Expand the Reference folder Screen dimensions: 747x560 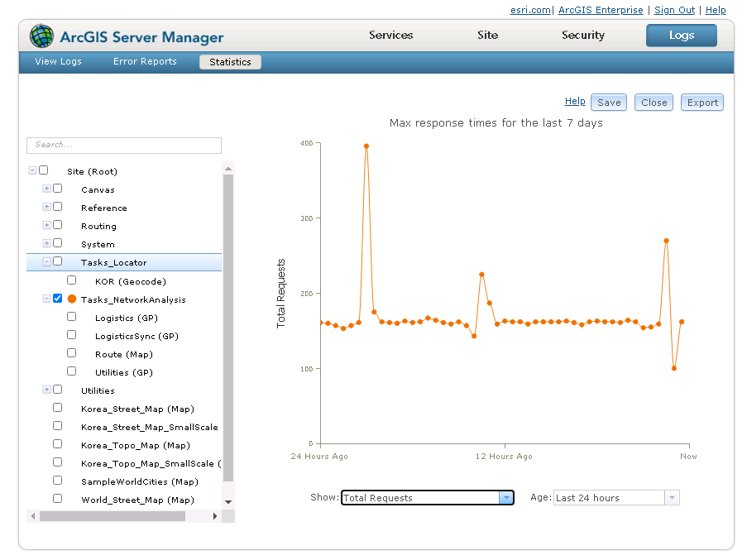[46, 206]
